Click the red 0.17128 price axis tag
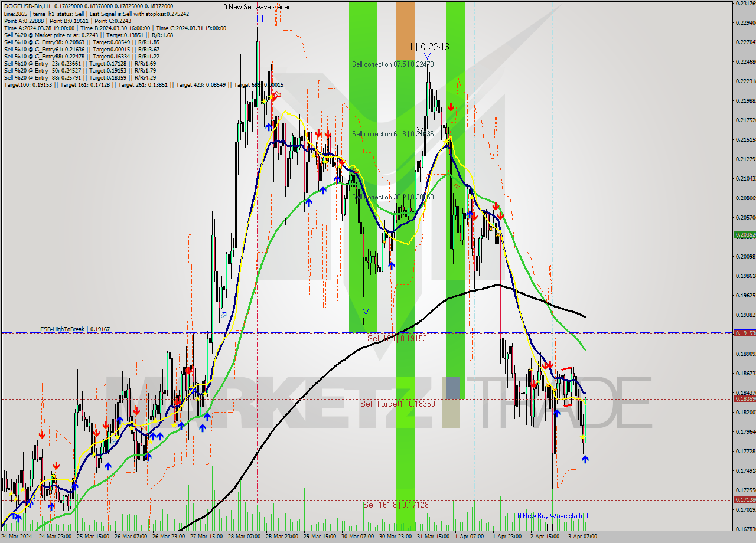 [x=744, y=500]
